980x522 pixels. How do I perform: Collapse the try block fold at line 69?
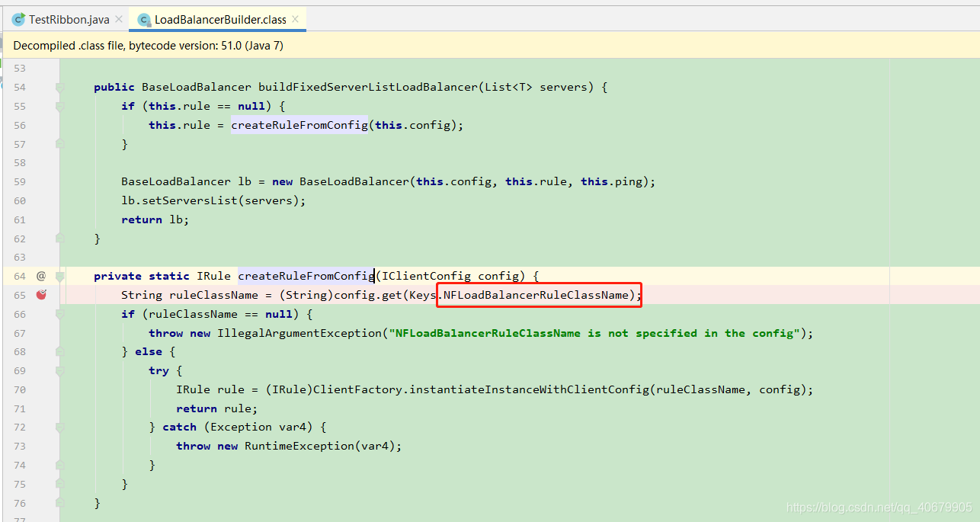point(60,370)
